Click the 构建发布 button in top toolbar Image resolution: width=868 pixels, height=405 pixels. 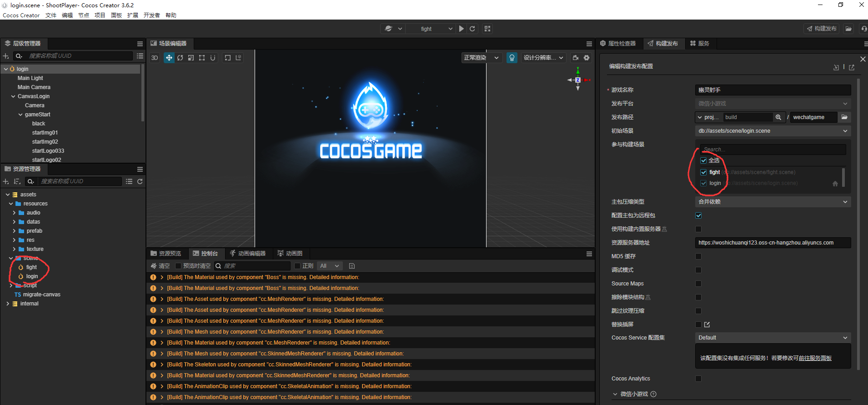click(x=822, y=29)
